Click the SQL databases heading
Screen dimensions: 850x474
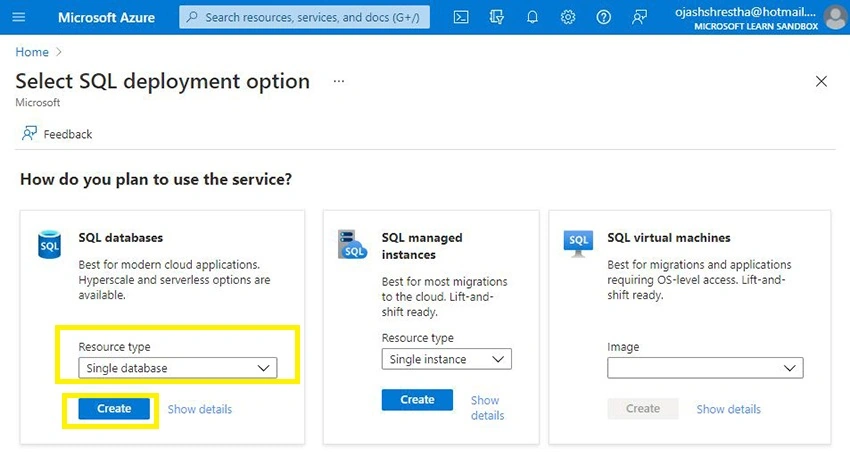120,238
